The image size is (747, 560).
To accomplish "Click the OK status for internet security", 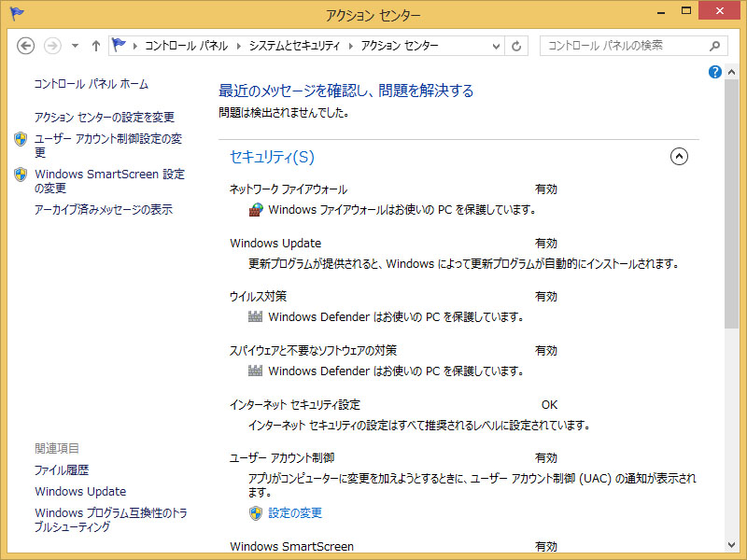I will [x=549, y=404].
